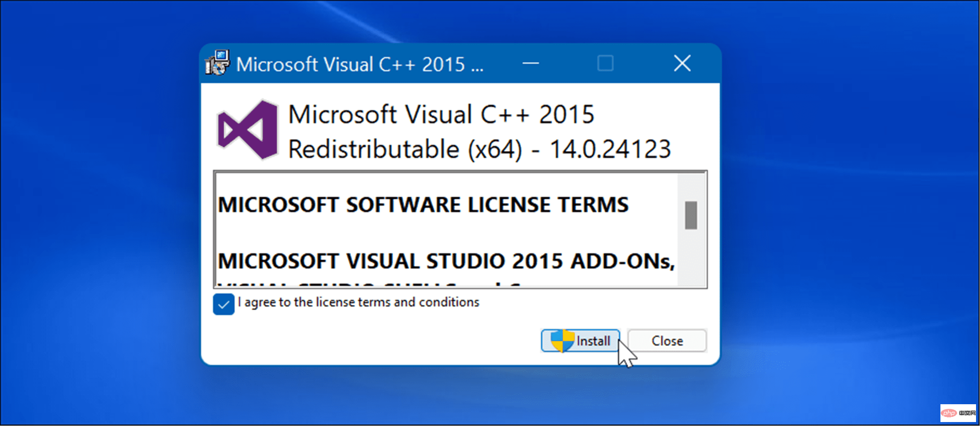Minimize the Visual C++ 2015 installer window
Image resolution: width=980 pixels, height=426 pixels.
(530, 63)
